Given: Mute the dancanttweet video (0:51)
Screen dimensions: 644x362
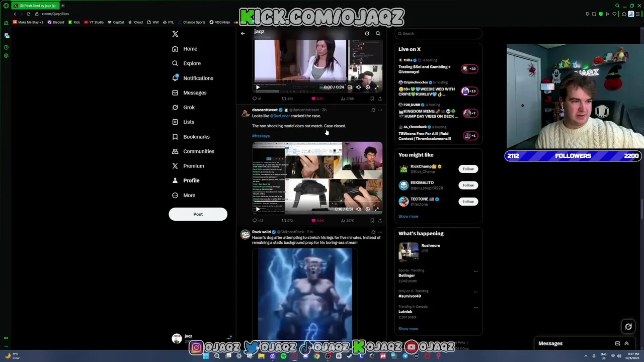Looking at the screenshot, I should [x=359, y=209].
